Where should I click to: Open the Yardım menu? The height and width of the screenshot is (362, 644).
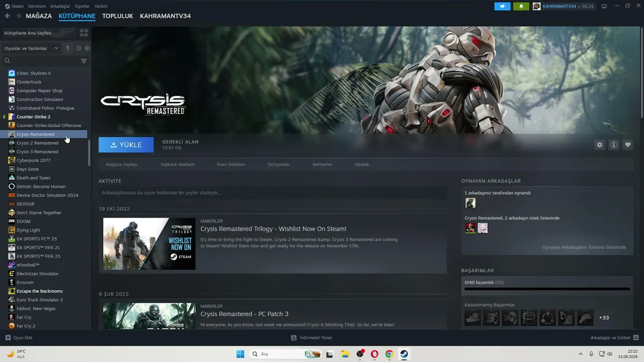[x=101, y=6]
